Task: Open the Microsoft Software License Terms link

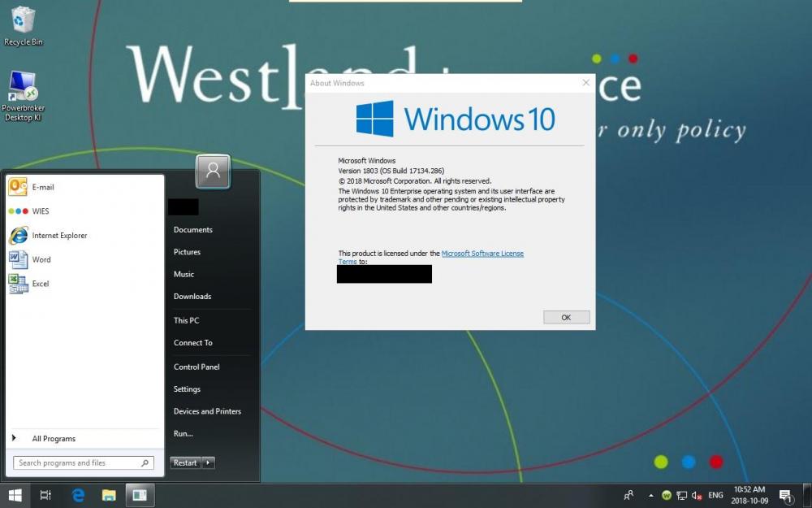Action: [482, 254]
